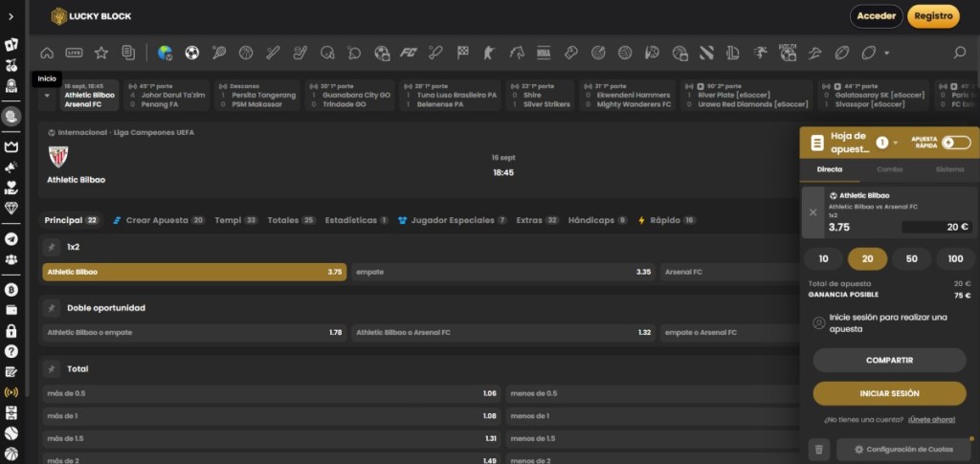This screenshot has width=980, height=464.
Task: Select the 50 stake amount chip
Action: coord(911,259)
